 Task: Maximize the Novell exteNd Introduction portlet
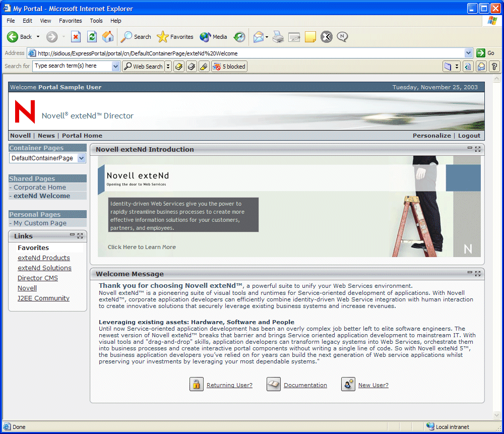point(478,149)
